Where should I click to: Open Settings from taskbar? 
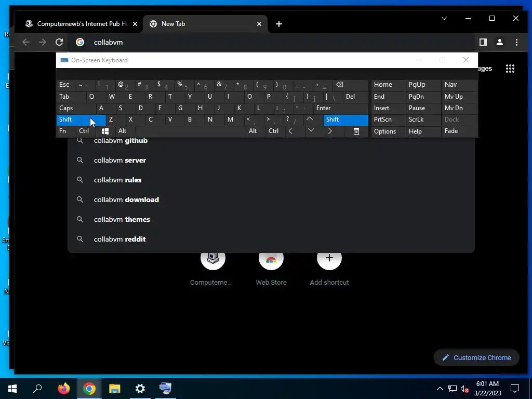click(140, 389)
